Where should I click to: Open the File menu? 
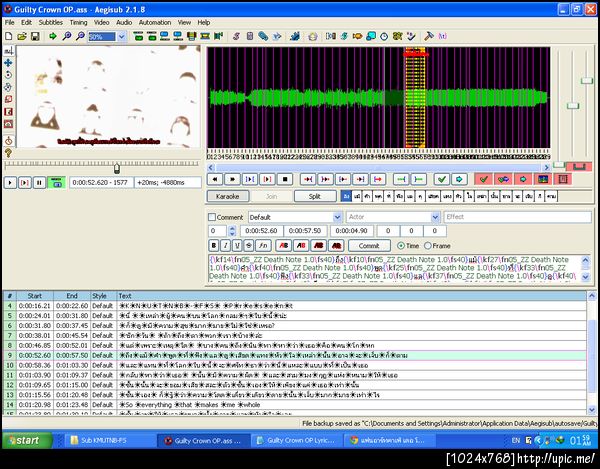[x=9, y=23]
